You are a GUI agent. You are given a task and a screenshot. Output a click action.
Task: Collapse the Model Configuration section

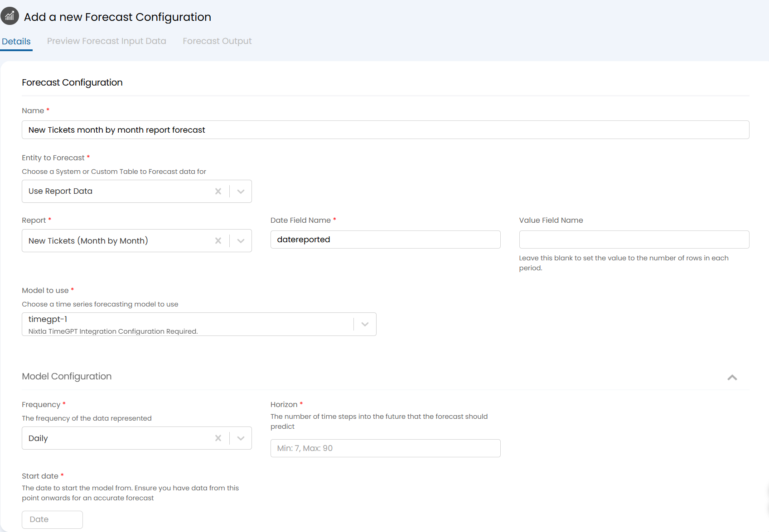(x=732, y=377)
